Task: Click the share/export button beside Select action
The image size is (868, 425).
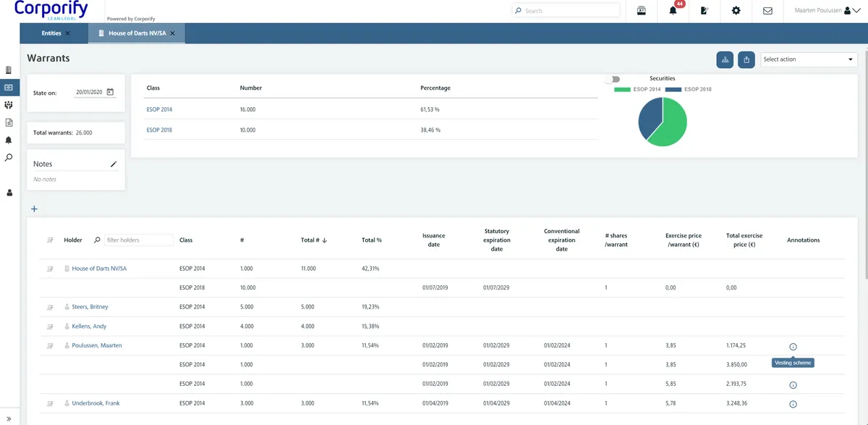Action: (x=746, y=60)
